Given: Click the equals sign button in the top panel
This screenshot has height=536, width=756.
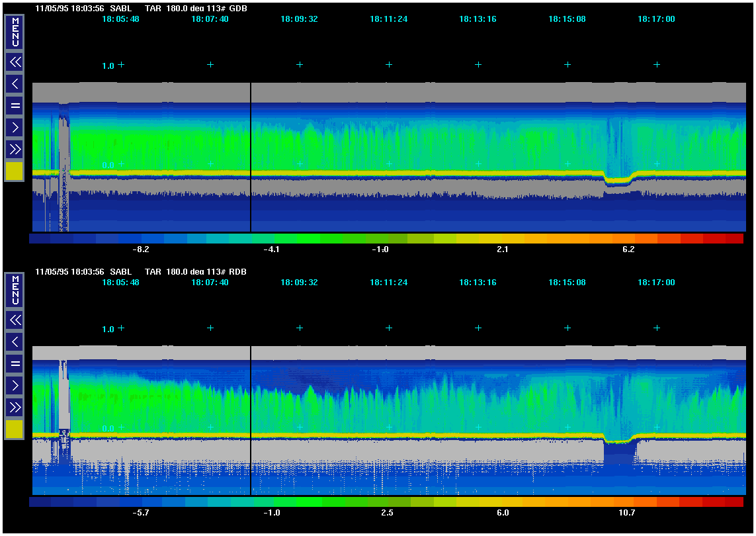Looking at the screenshot, I should [x=15, y=105].
